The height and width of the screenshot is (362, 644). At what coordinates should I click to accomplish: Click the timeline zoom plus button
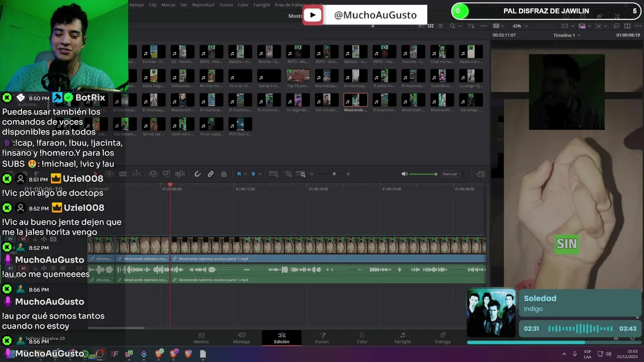point(348,174)
